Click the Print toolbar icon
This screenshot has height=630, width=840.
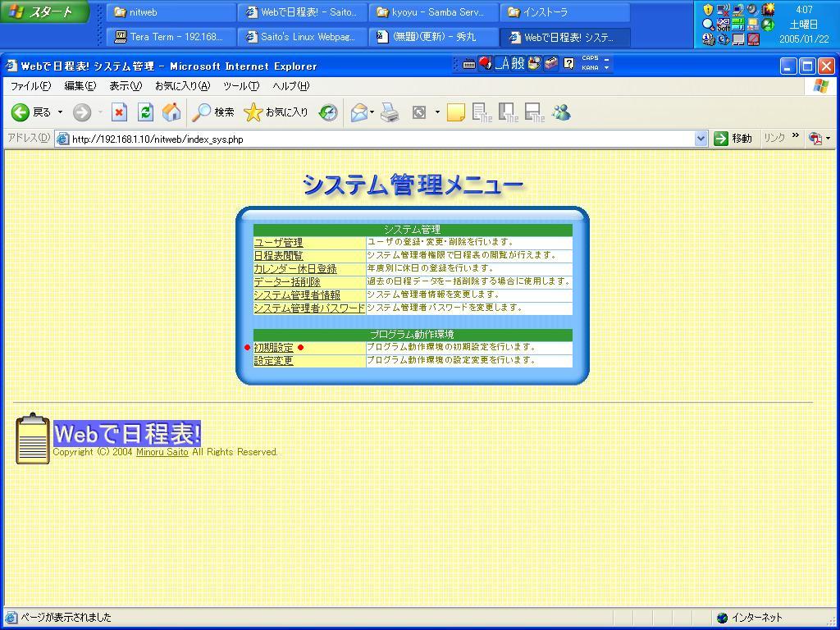coord(390,113)
